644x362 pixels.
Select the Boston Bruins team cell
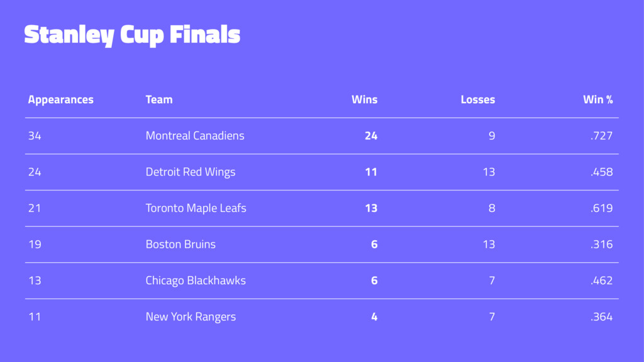[180, 244]
